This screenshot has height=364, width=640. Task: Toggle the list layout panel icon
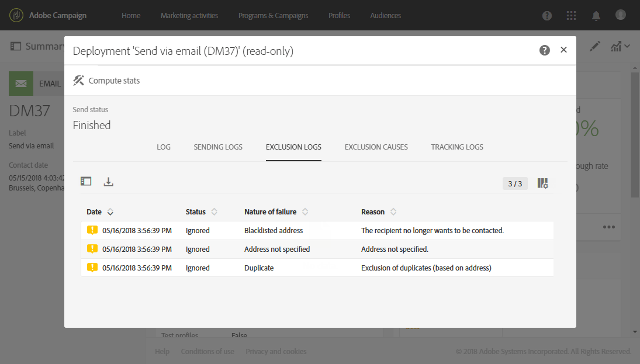[85, 181]
